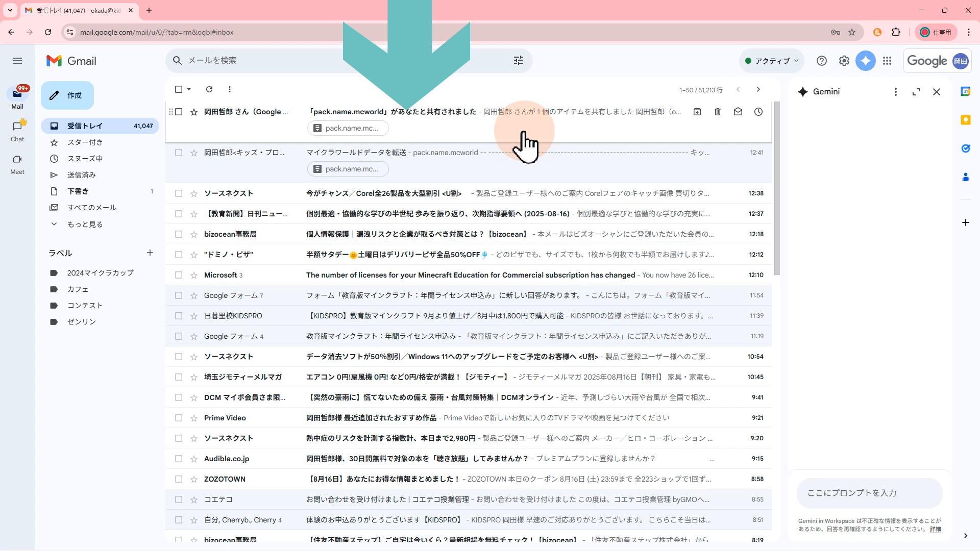This screenshot has width=980, height=551.
Task: Click the Gemini prompt input field
Action: [x=869, y=493]
